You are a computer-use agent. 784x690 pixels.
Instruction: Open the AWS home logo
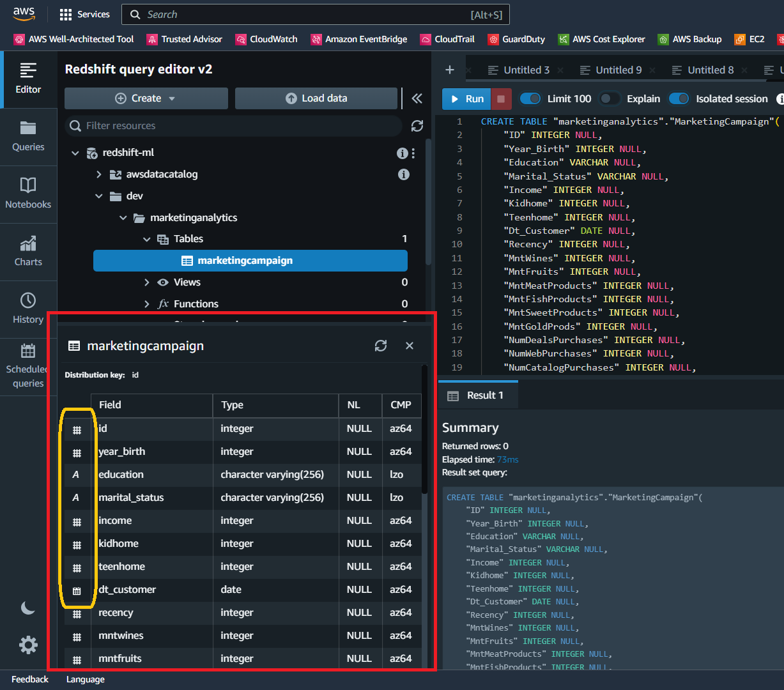pos(24,13)
